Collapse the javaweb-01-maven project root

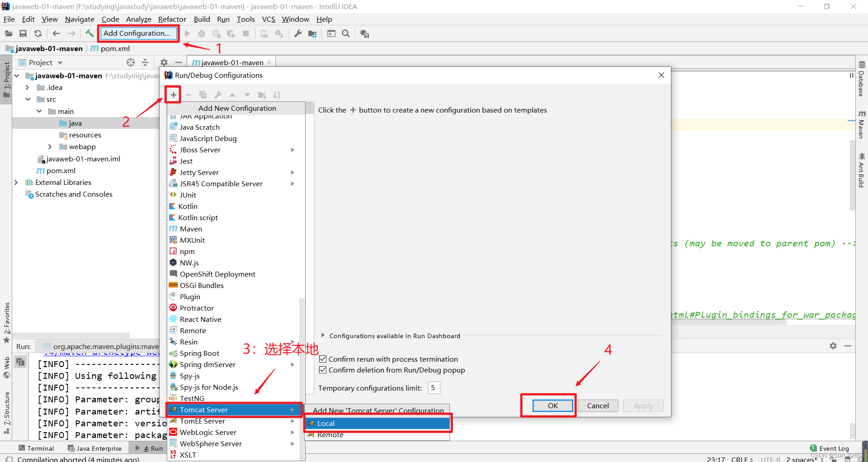[x=17, y=75]
